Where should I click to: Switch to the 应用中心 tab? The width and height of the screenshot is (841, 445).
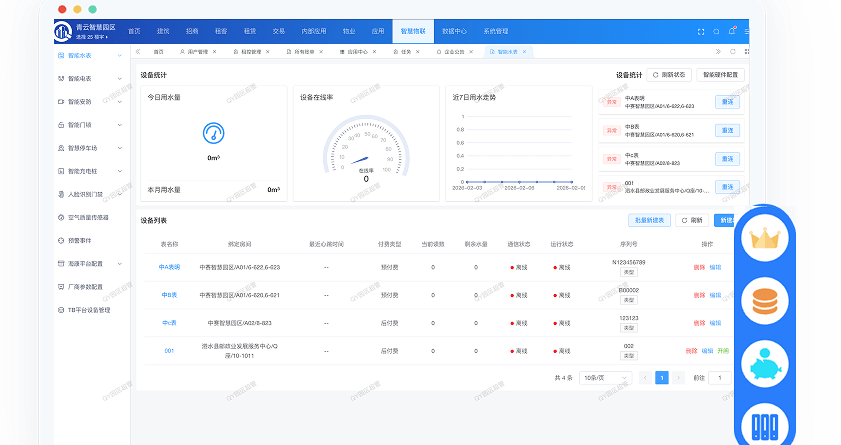[358, 51]
